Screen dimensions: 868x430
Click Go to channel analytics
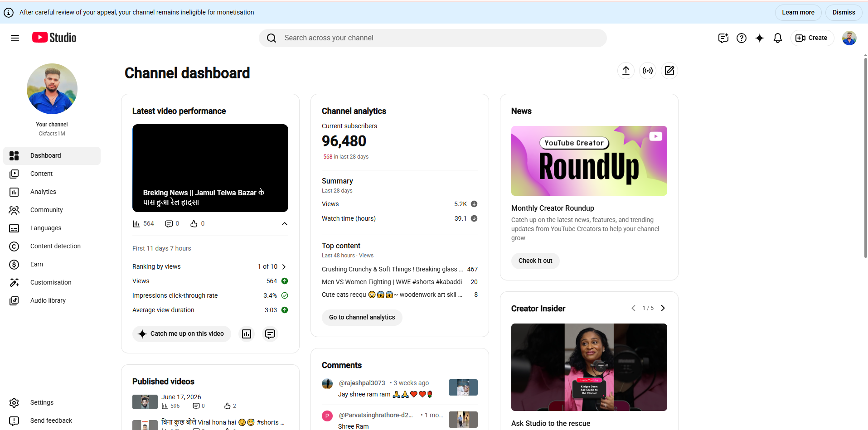click(362, 318)
